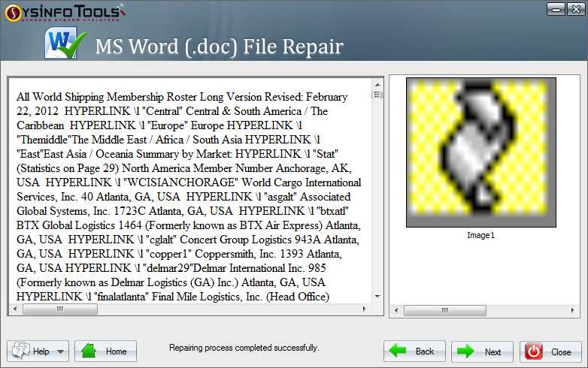Go to Home screen button
The height and width of the screenshot is (368, 588).
click(x=105, y=351)
